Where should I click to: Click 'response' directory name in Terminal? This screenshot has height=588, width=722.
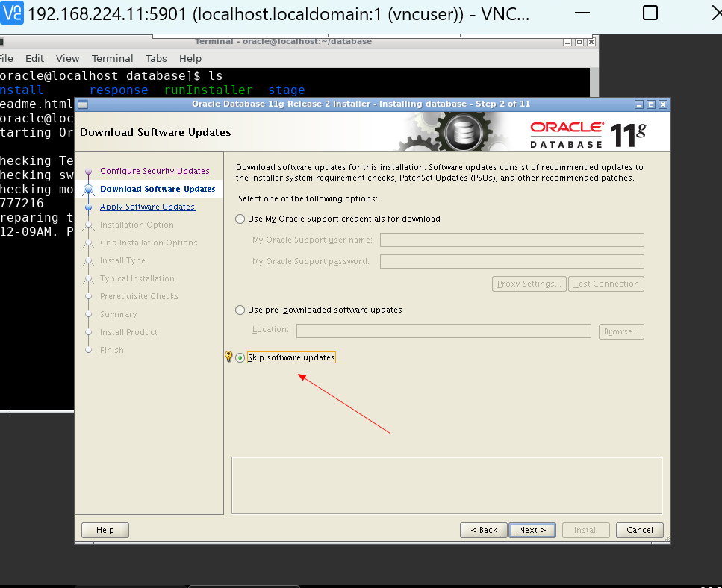(119, 90)
